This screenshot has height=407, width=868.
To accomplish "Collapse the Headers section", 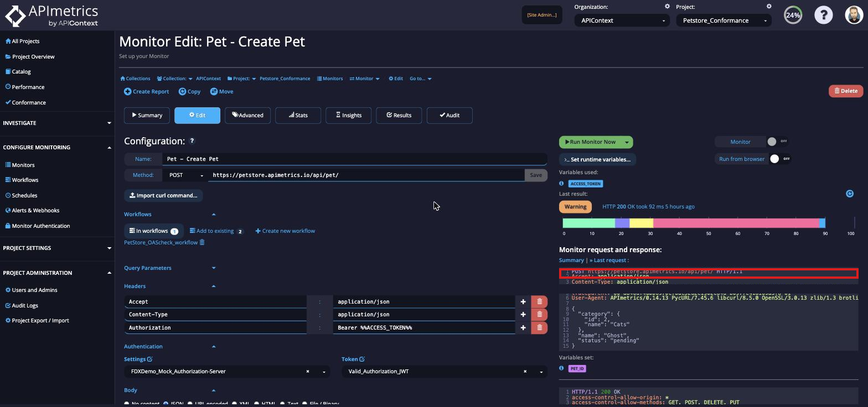I will tap(214, 286).
